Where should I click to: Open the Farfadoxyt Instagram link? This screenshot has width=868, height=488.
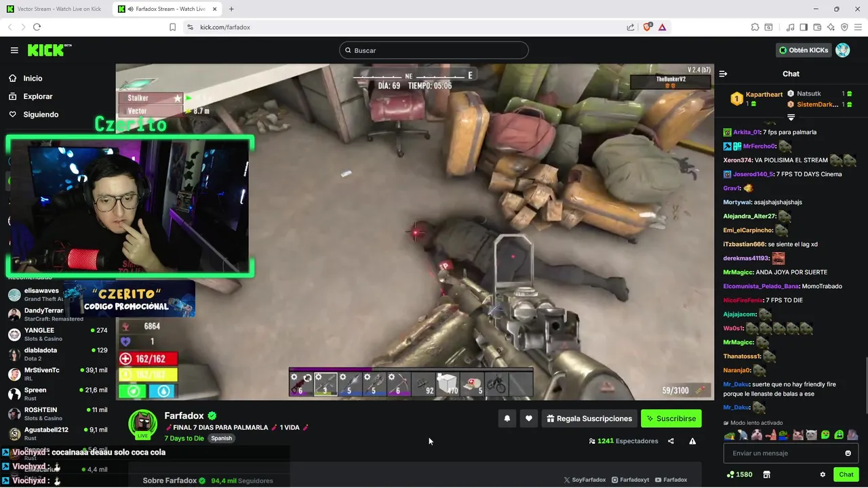(630, 480)
